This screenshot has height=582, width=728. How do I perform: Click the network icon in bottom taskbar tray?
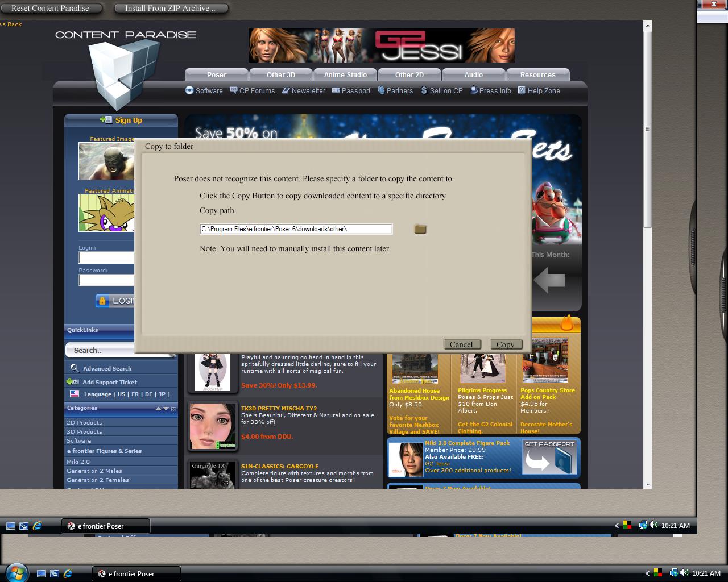point(673,573)
